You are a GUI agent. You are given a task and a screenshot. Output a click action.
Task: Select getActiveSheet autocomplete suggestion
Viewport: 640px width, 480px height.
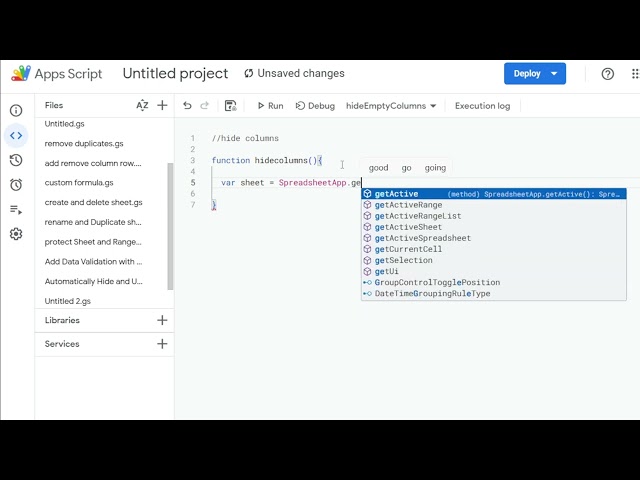(494, 227)
